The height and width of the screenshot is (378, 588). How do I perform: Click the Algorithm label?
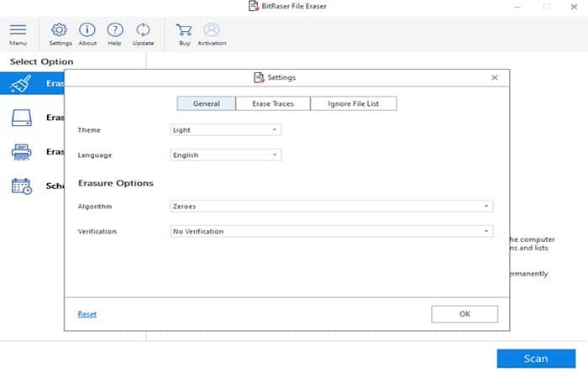(94, 207)
